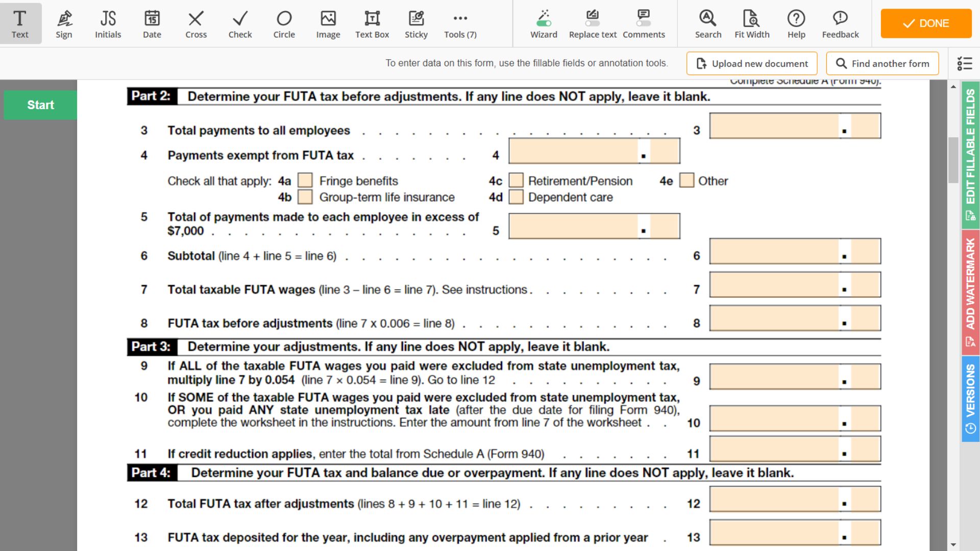Select the Check tool

tap(240, 23)
